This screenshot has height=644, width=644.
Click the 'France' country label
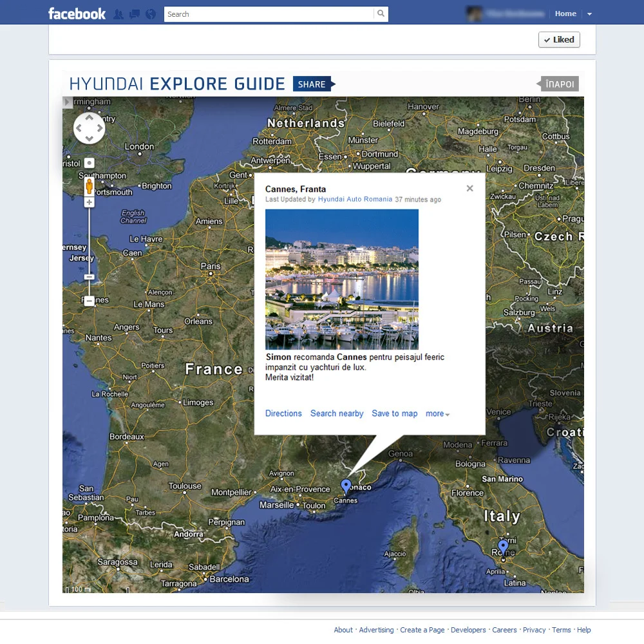click(214, 369)
